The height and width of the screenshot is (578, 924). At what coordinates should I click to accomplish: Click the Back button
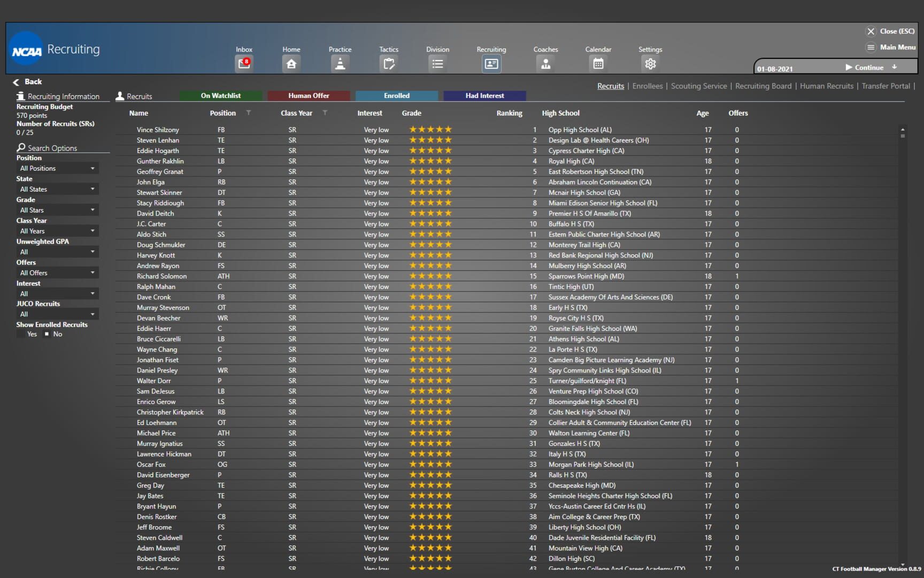click(x=27, y=82)
